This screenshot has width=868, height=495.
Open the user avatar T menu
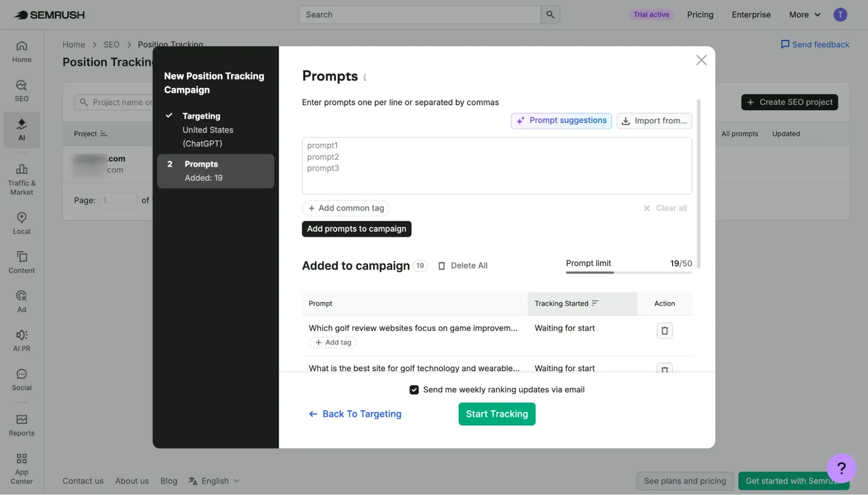click(x=840, y=15)
